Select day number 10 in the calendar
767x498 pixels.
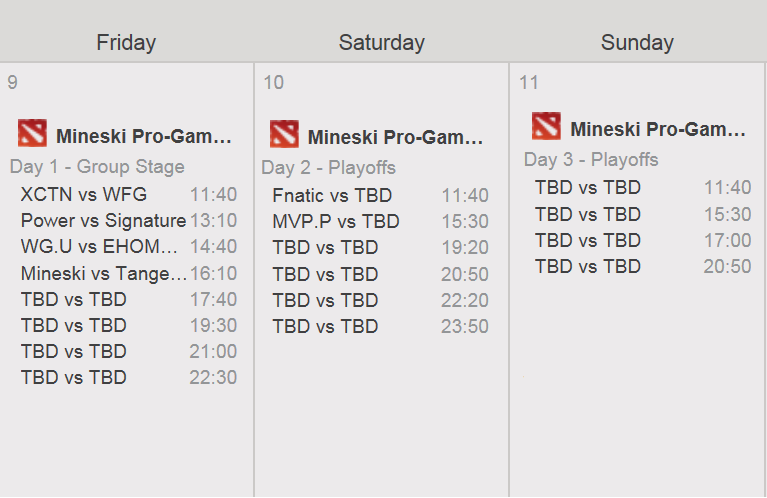(x=273, y=82)
